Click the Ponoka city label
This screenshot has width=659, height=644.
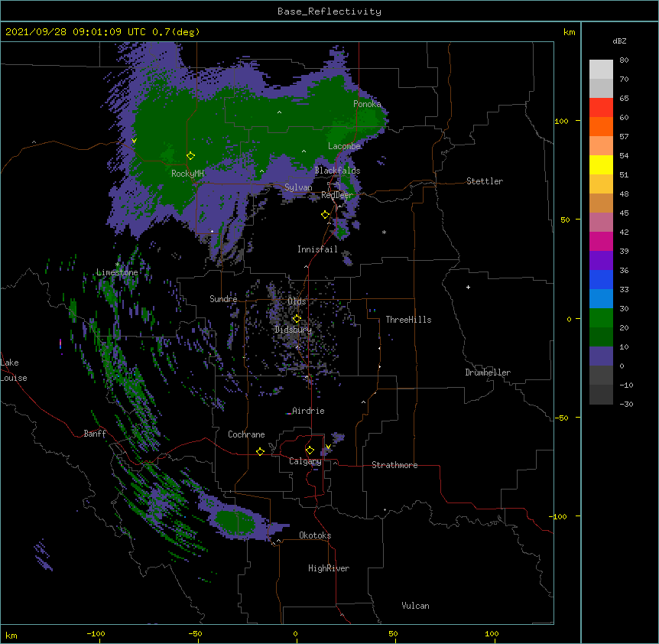coord(367,104)
